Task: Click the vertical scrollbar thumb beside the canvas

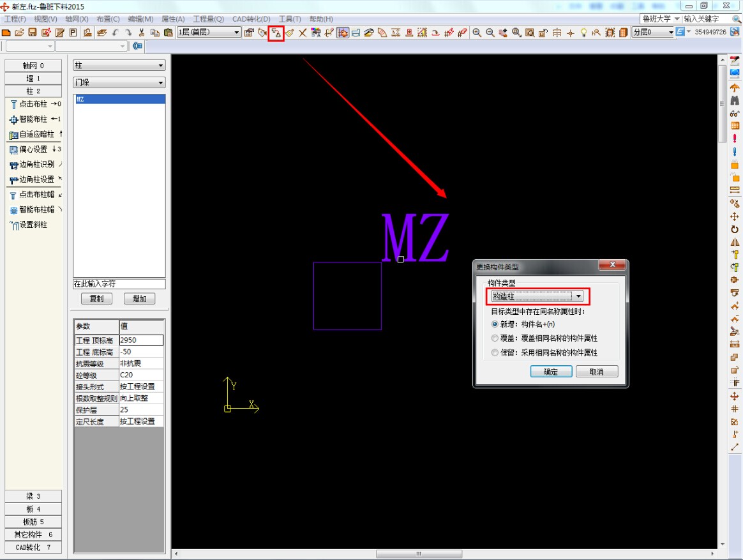Action: [722, 103]
